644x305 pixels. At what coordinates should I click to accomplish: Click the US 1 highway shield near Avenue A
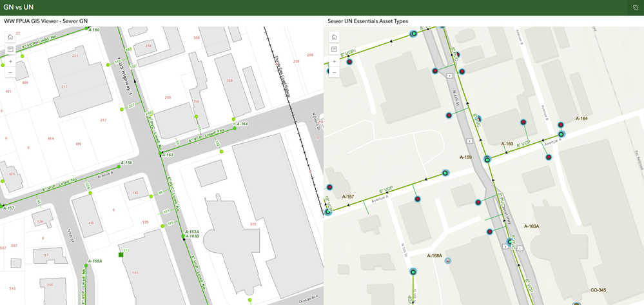(469, 141)
